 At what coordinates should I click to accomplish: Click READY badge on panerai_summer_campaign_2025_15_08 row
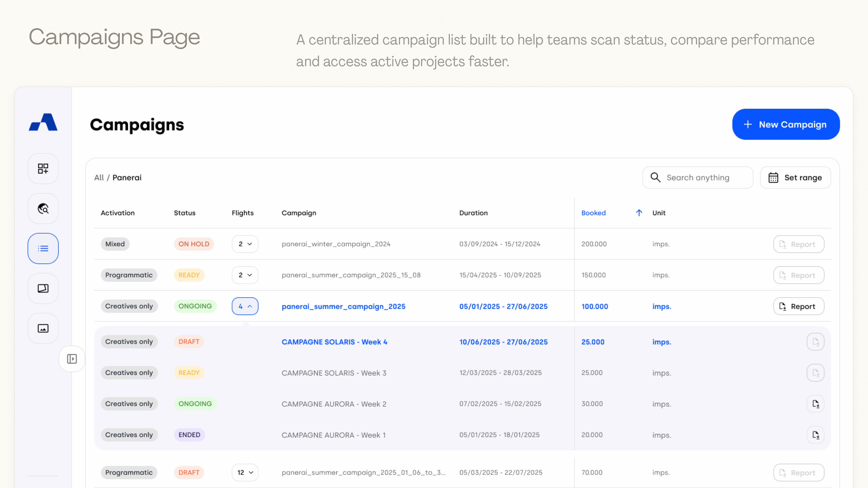click(189, 275)
